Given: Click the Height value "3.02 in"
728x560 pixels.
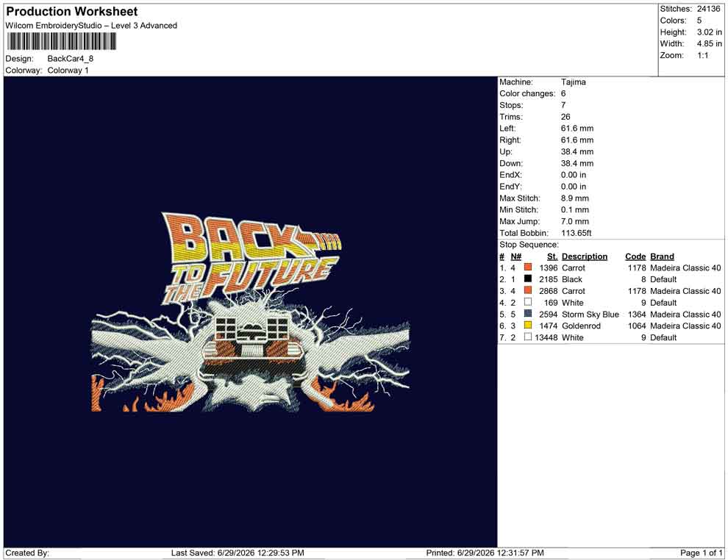Looking at the screenshot, I should click(x=709, y=32).
